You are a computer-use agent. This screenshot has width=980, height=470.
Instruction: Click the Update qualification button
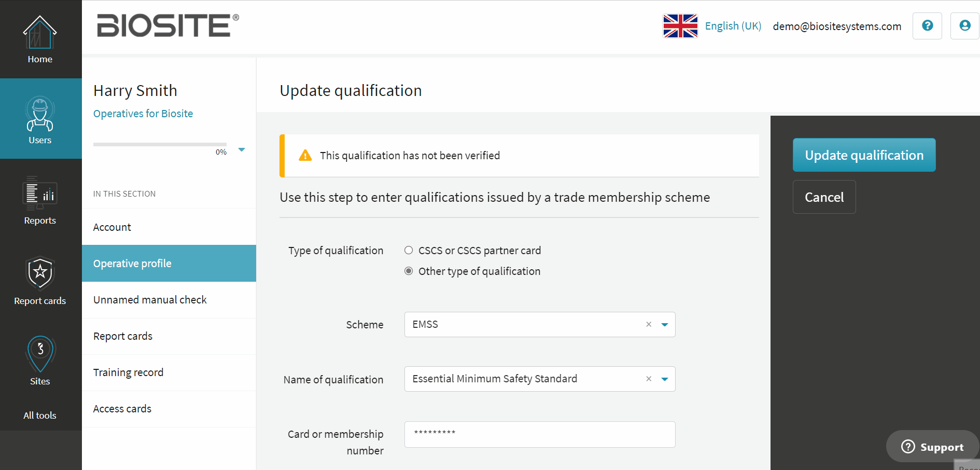tap(864, 155)
